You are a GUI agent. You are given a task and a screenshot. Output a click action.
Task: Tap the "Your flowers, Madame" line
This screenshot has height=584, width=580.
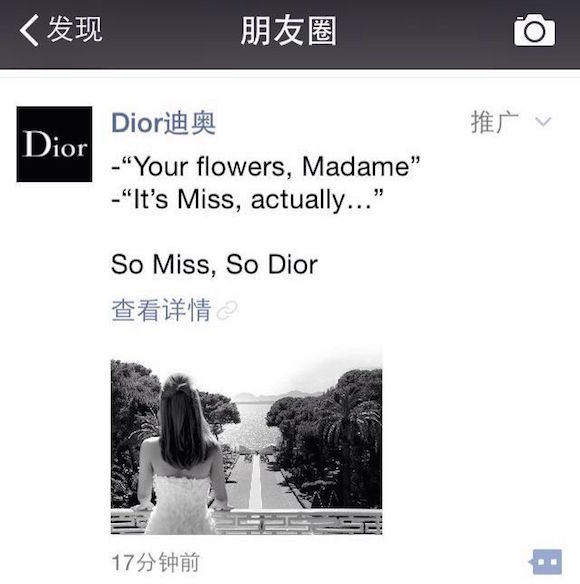click(x=266, y=166)
